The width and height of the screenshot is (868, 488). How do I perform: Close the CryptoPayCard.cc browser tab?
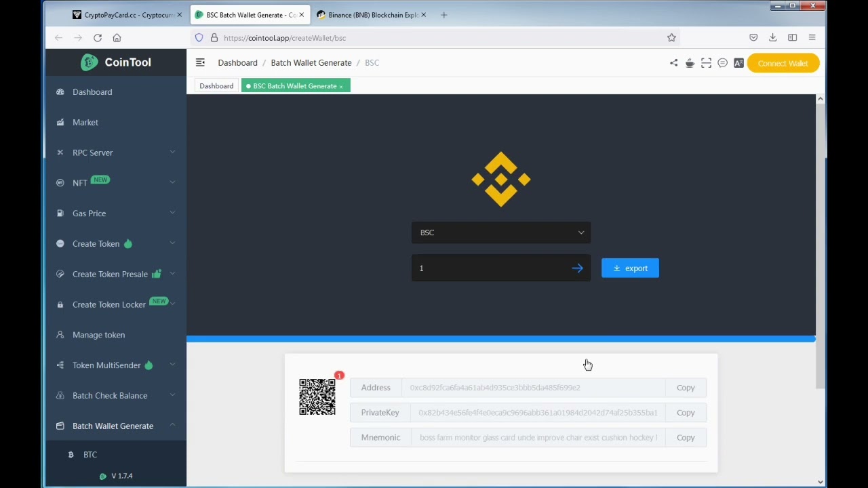point(179,15)
